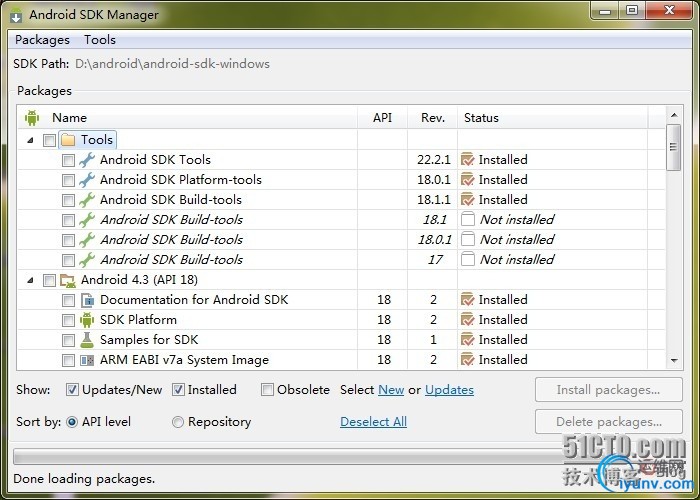Click the Android 4.3 (API 18) folder icon
The height and width of the screenshot is (500, 700).
[68, 280]
